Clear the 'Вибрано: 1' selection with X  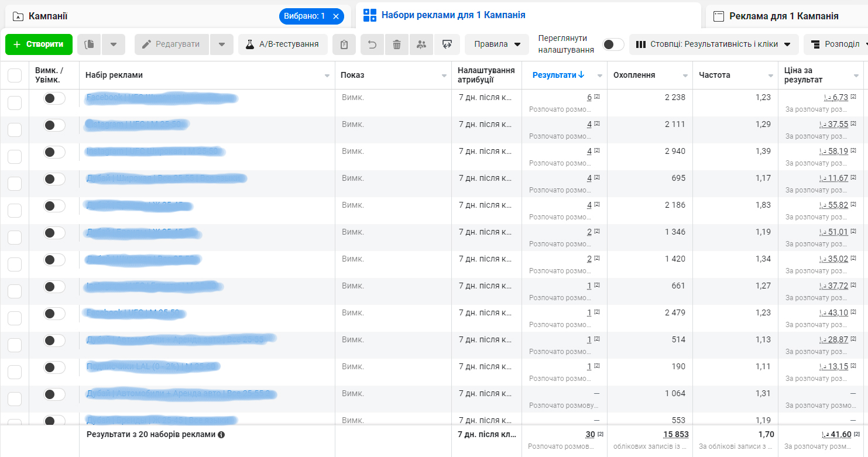tap(336, 16)
